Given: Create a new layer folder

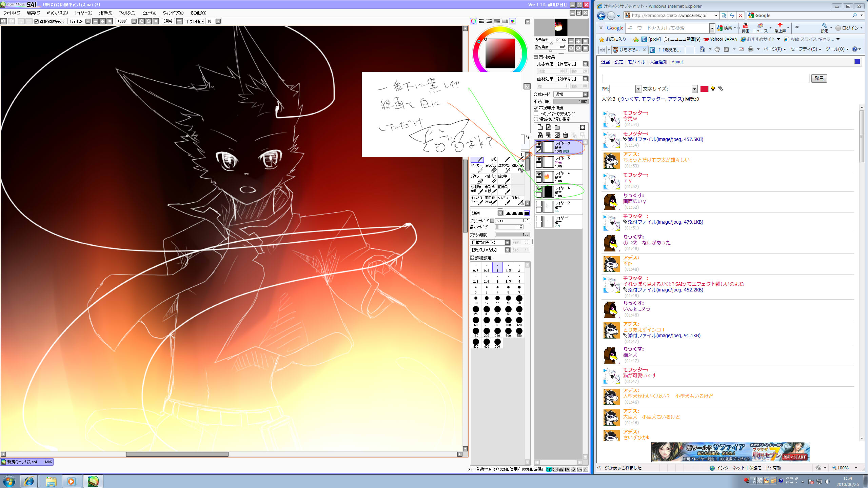Looking at the screenshot, I should [557, 127].
